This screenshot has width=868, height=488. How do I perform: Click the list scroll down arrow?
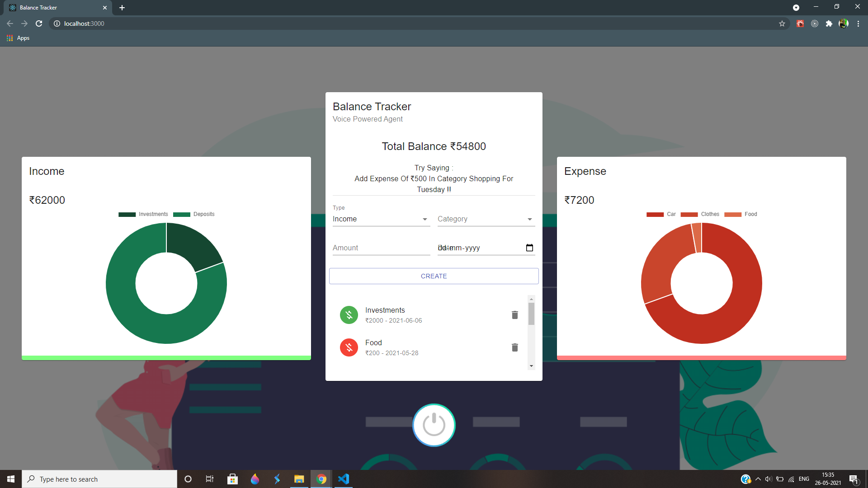click(x=531, y=366)
